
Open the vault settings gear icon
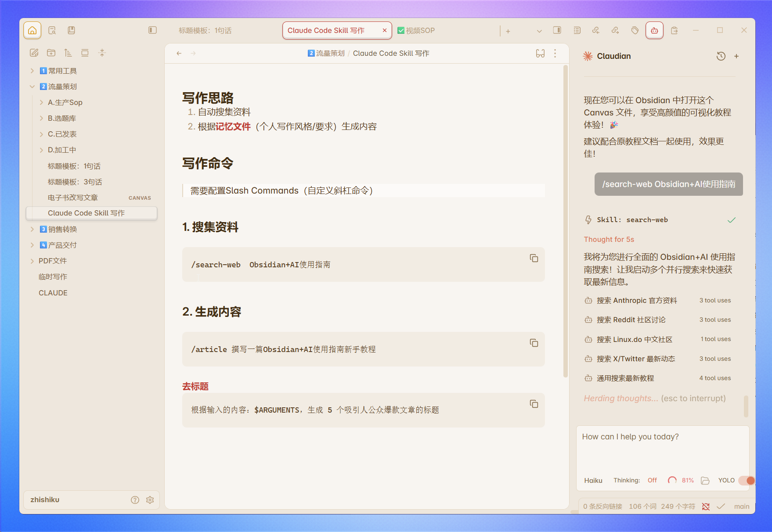point(150,500)
